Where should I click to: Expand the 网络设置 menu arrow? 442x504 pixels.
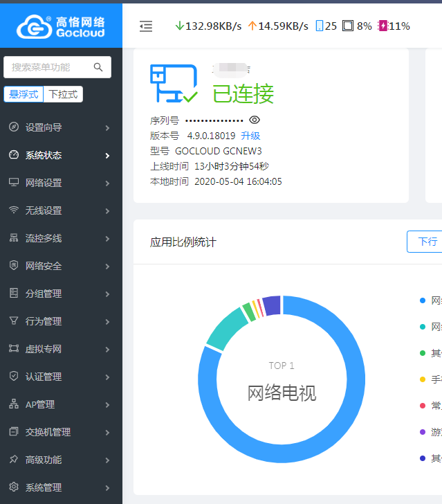point(107,183)
